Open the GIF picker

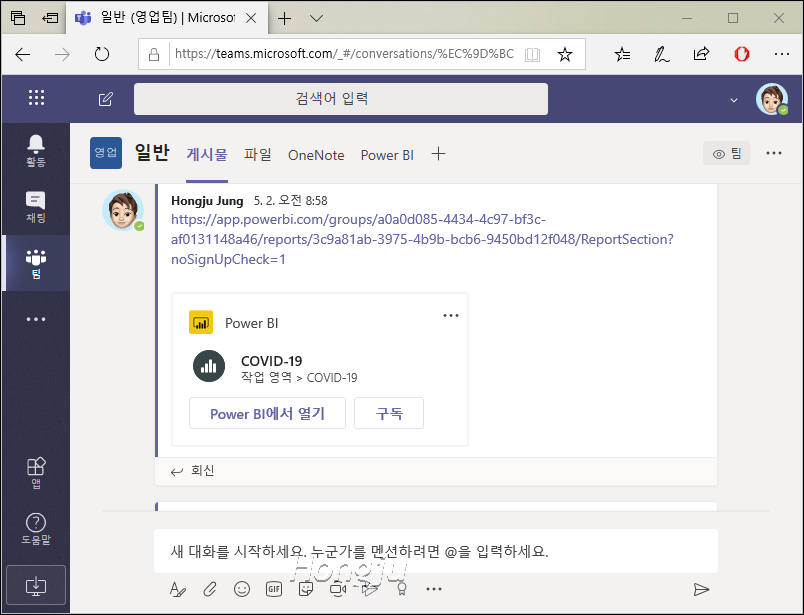274,589
